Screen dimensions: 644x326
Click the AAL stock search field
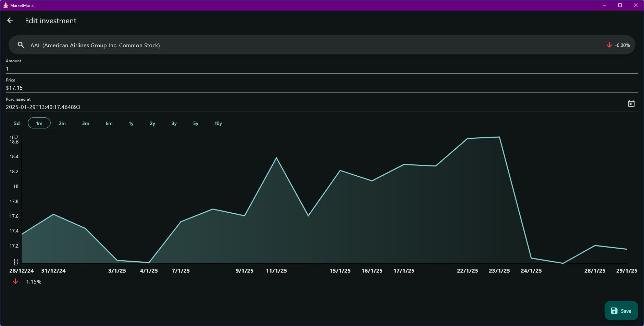[322, 45]
